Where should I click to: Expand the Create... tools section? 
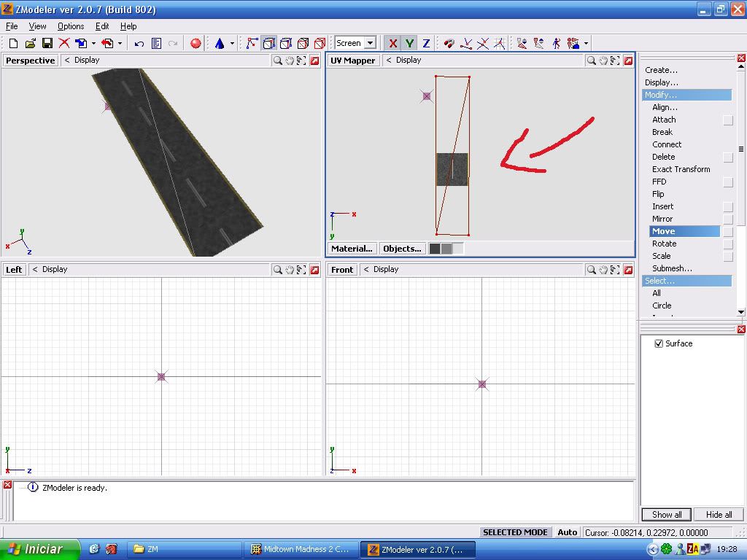pos(661,70)
